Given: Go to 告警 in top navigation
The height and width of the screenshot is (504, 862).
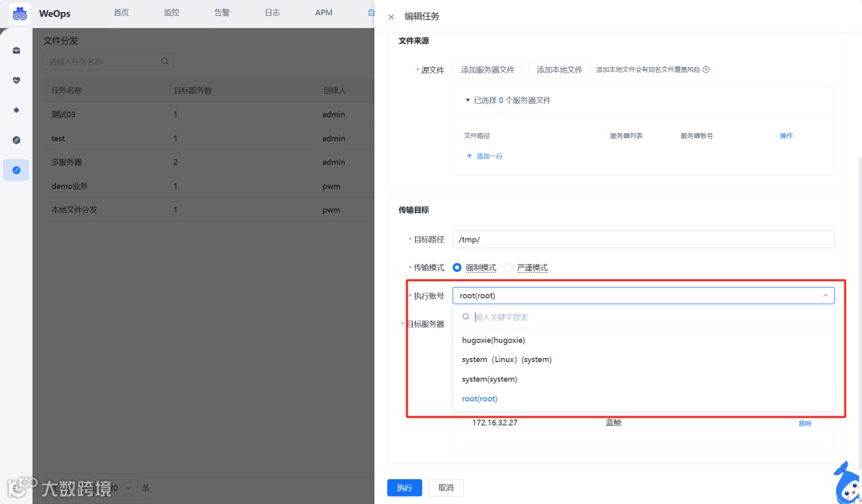Looking at the screenshot, I should pos(222,12).
